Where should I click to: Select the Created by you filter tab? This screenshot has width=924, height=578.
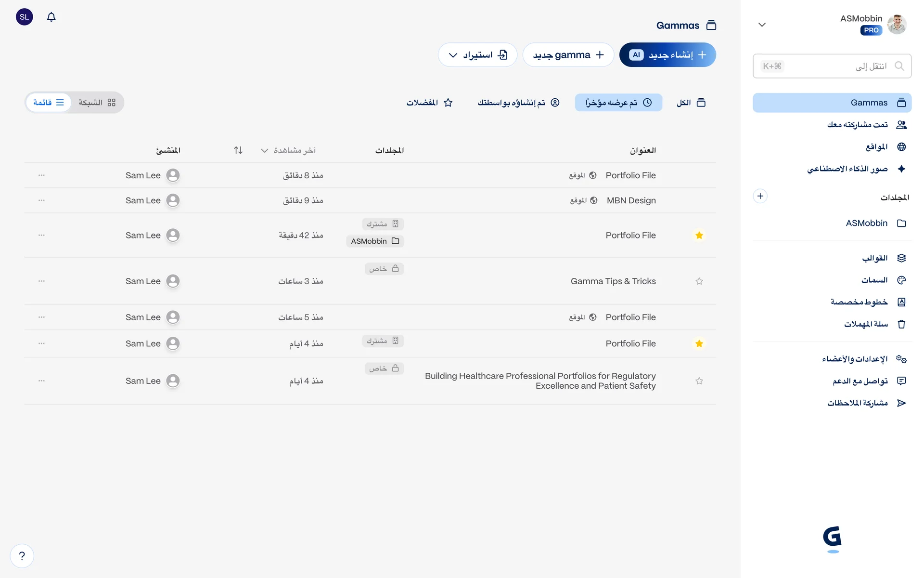518,103
